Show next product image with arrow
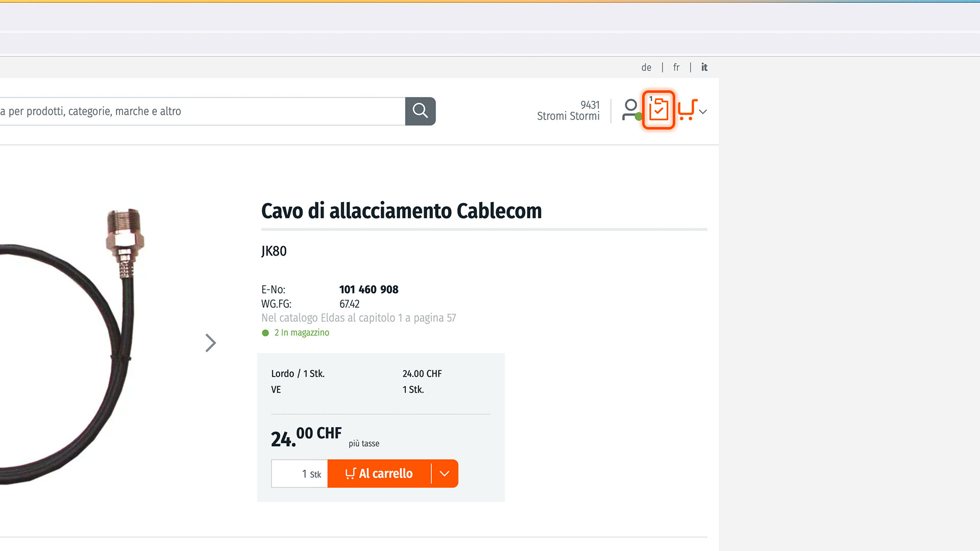 click(x=210, y=343)
